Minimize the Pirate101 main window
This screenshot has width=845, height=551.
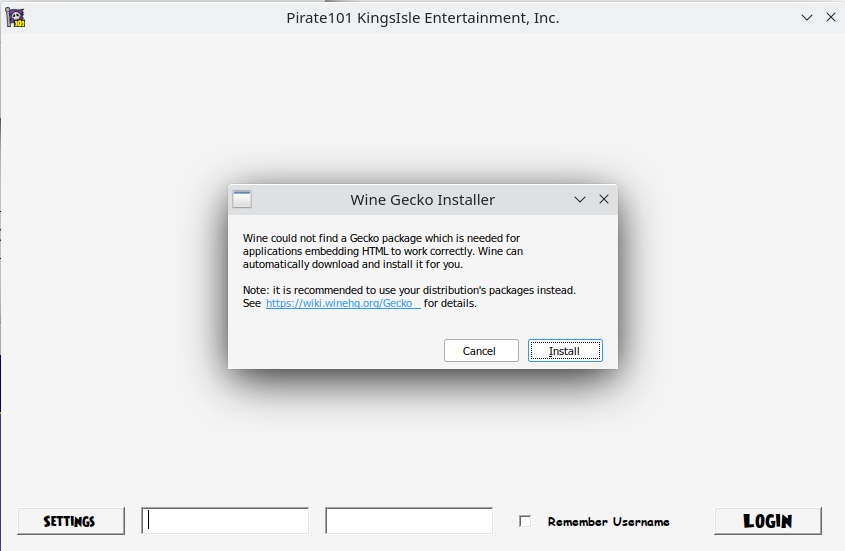pyautogui.click(x=808, y=18)
